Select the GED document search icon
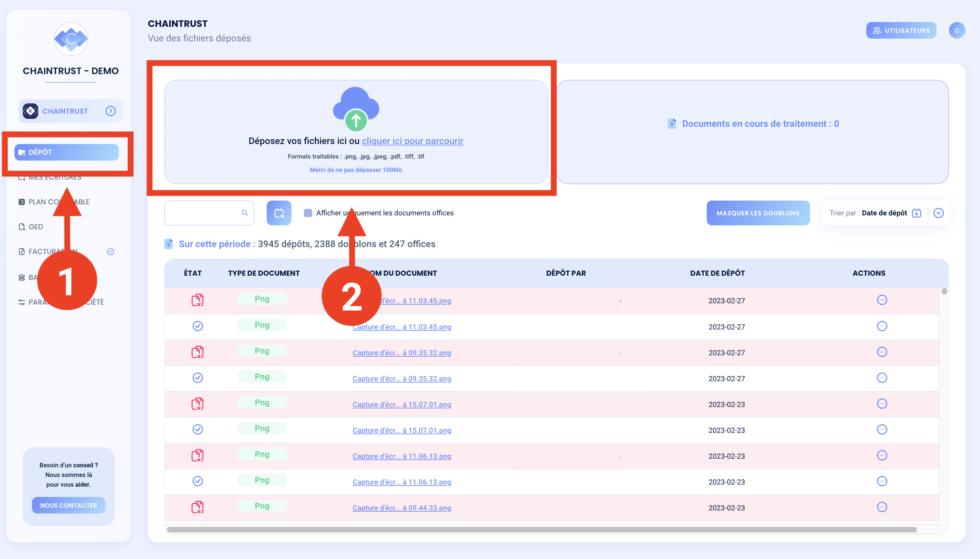 22,226
